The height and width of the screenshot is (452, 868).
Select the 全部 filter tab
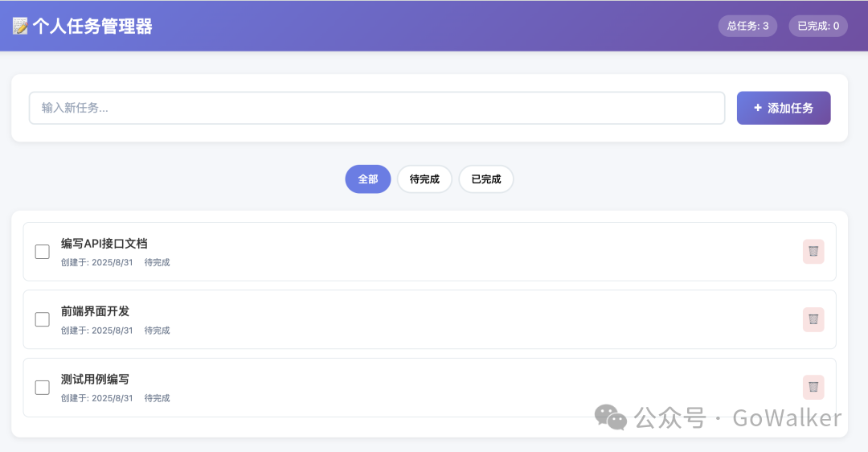pos(368,179)
